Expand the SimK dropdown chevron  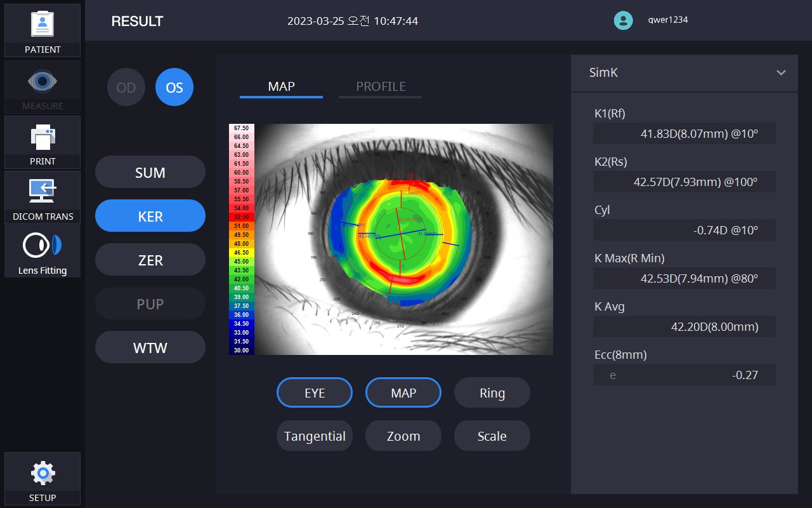pos(781,72)
